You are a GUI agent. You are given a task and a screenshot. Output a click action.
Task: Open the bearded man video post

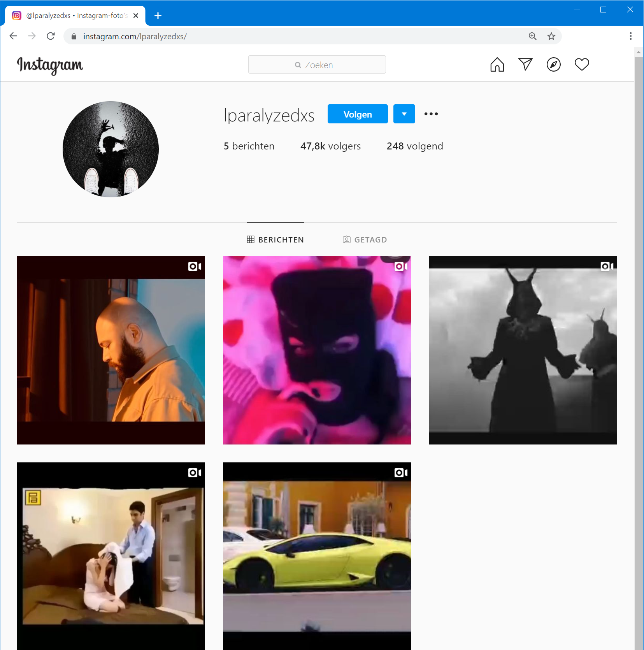point(111,350)
